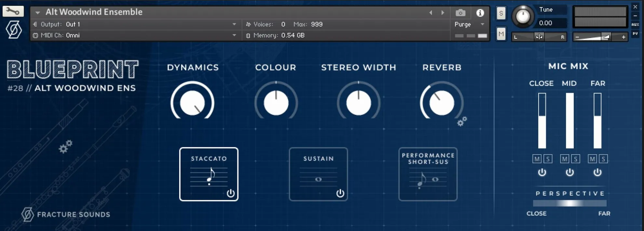Solo the Close mic channel
Image resolution: width=644 pixels, height=231 pixels.
coord(548,159)
